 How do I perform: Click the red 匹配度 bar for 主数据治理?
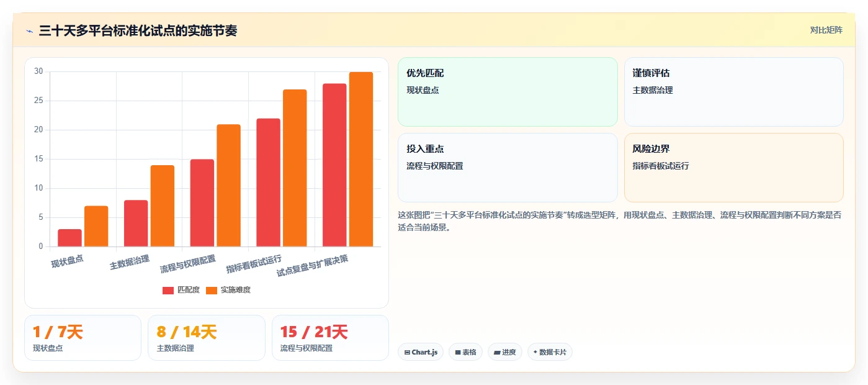(x=136, y=224)
